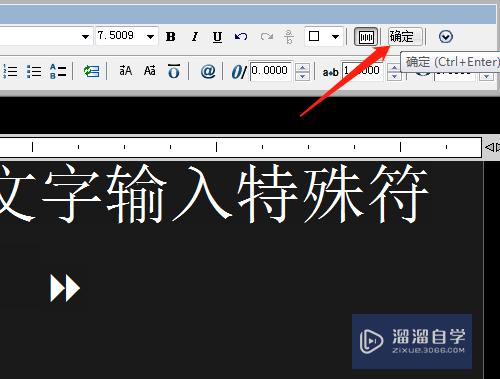Open the Options circular arrow menu
This screenshot has height=379, width=500.
(x=446, y=37)
